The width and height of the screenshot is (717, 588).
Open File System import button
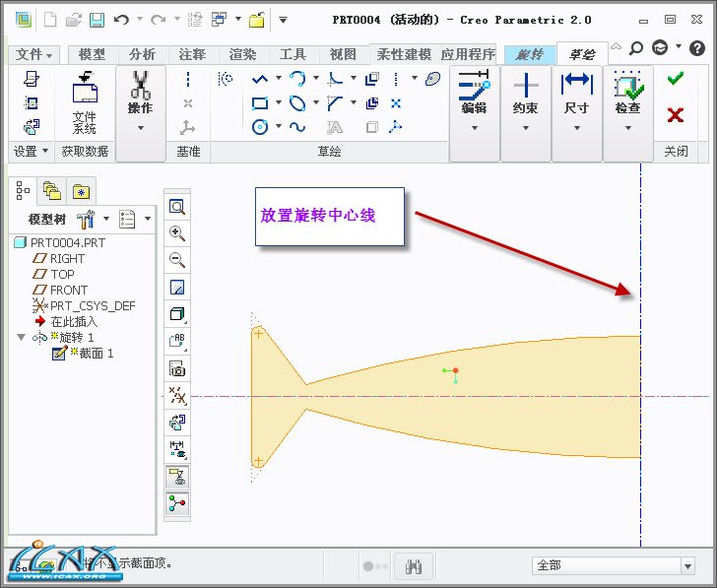[x=85, y=102]
